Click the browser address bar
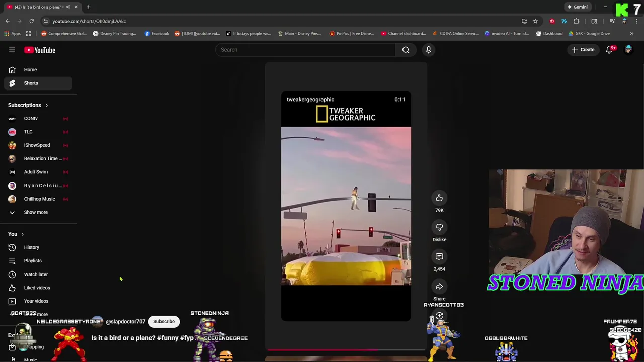 coord(282,21)
